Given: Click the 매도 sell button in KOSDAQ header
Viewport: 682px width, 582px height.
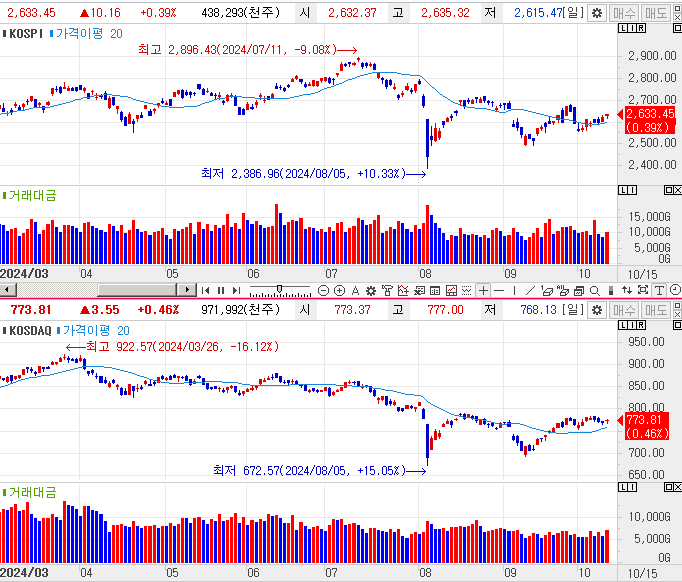Looking at the screenshot, I should coord(656,310).
